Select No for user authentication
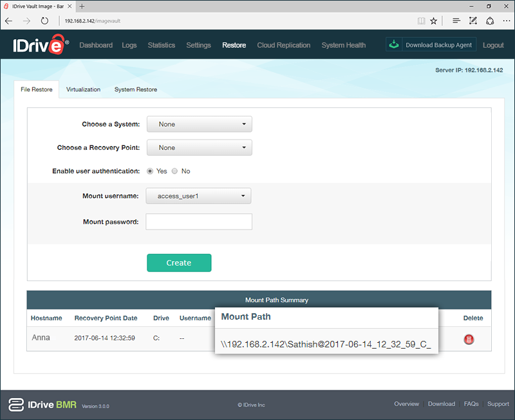The height and width of the screenshot is (420, 515). pos(174,171)
